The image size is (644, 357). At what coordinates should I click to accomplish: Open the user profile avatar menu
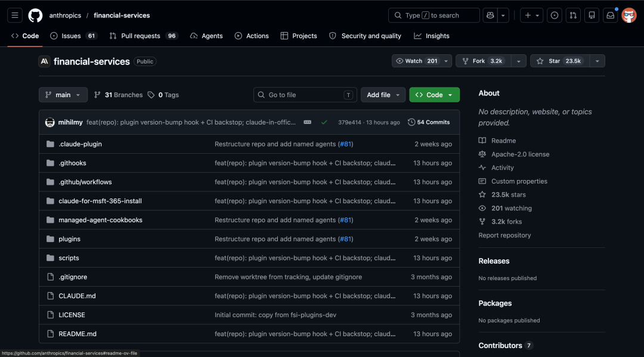tap(629, 15)
